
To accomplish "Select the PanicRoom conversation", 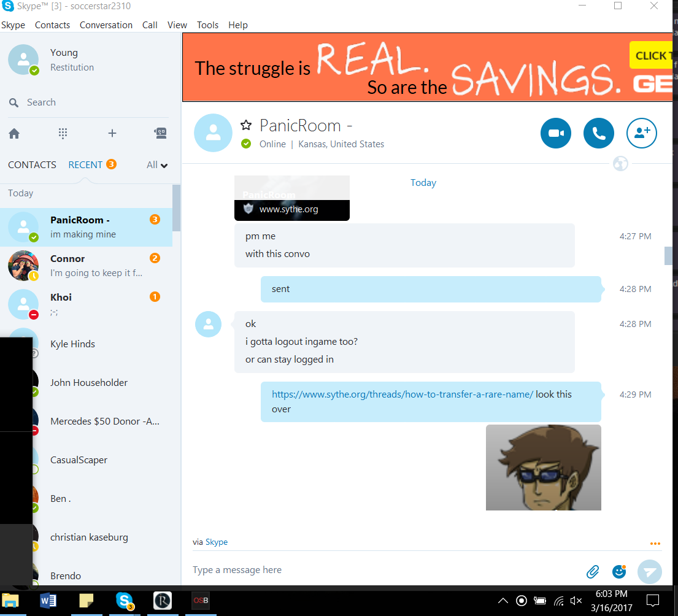I will click(86, 228).
